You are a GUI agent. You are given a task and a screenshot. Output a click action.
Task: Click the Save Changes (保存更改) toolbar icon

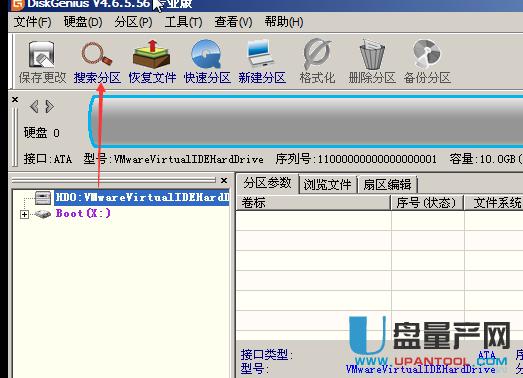pyautogui.click(x=42, y=62)
